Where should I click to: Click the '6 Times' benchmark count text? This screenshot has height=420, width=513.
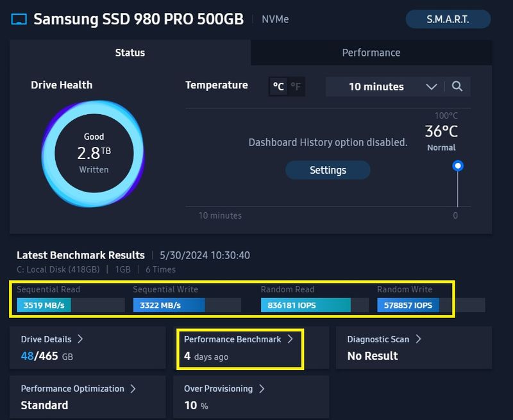pos(161,269)
